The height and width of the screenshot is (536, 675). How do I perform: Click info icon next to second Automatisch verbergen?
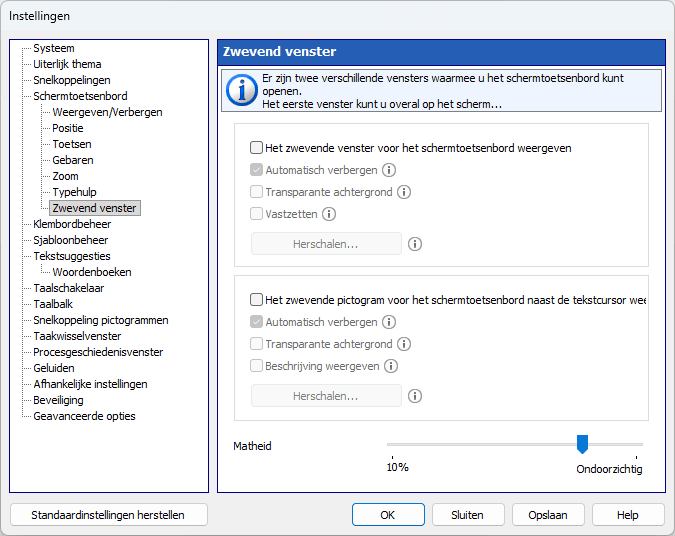tap(389, 322)
